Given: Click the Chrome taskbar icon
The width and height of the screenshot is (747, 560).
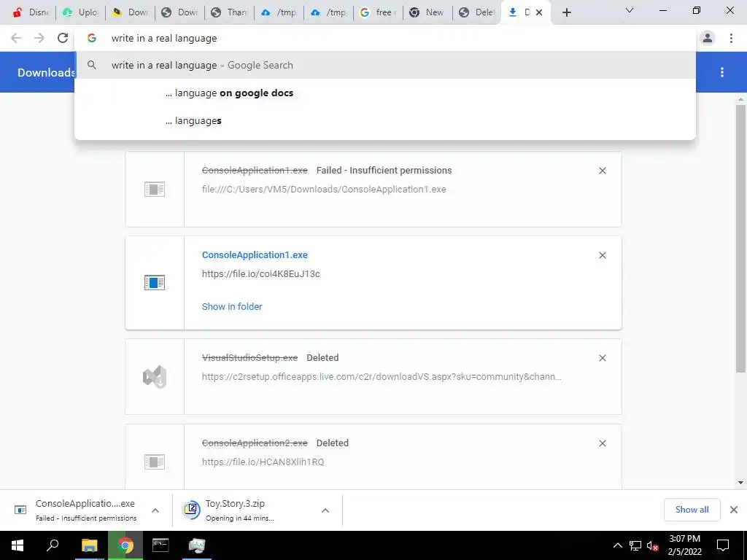Looking at the screenshot, I should pos(125,545).
